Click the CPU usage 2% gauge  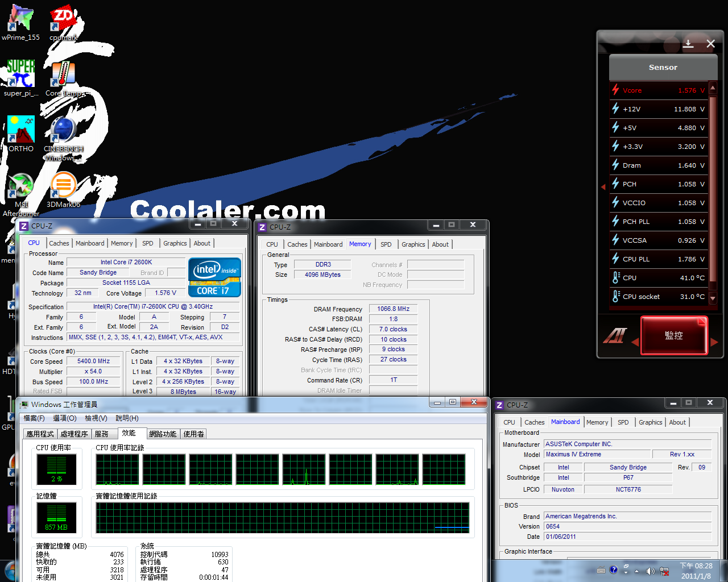click(57, 469)
